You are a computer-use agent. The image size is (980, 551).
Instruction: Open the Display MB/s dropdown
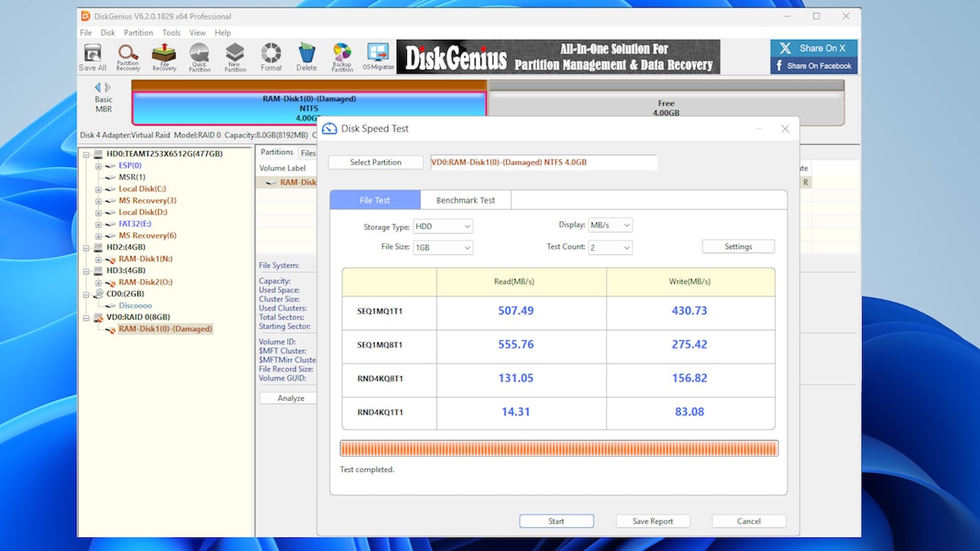coord(610,225)
